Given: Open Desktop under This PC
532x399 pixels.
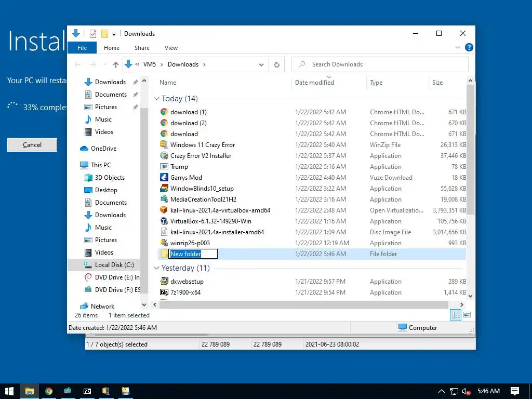Looking at the screenshot, I should [x=106, y=190].
